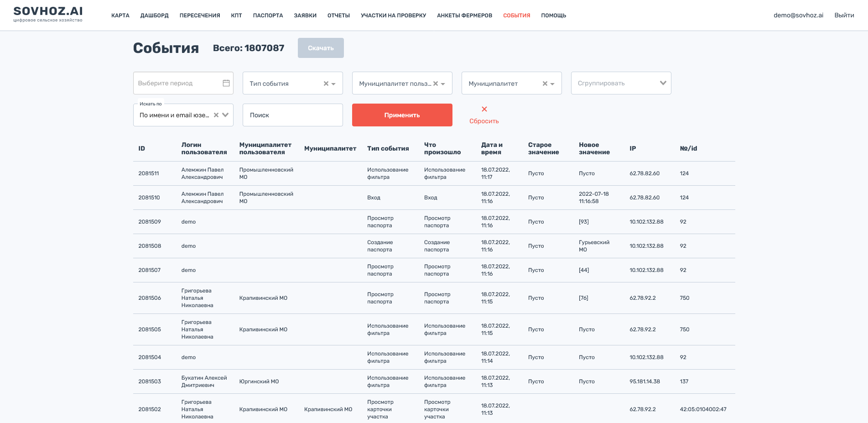Click the Скачать download button
This screenshot has height=423, width=868.
(321, 48)
